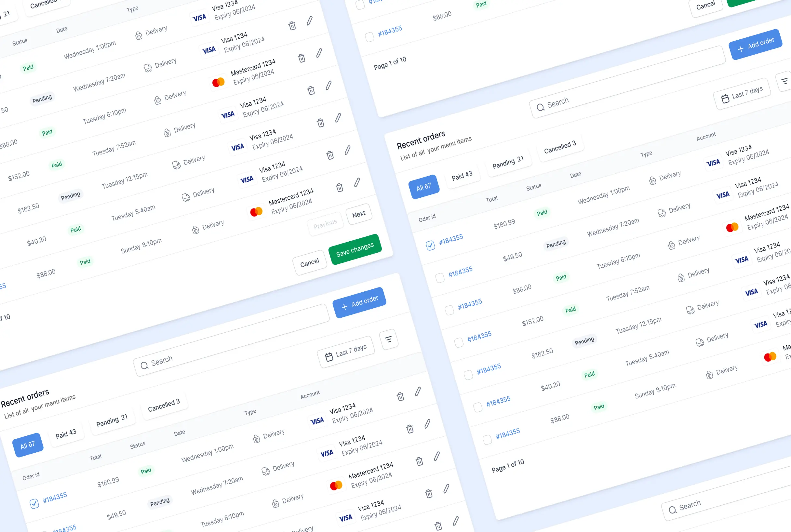This screenshot has width=791, height=532.
Task: Go to next page with Next button
Action: click(359, 214)
